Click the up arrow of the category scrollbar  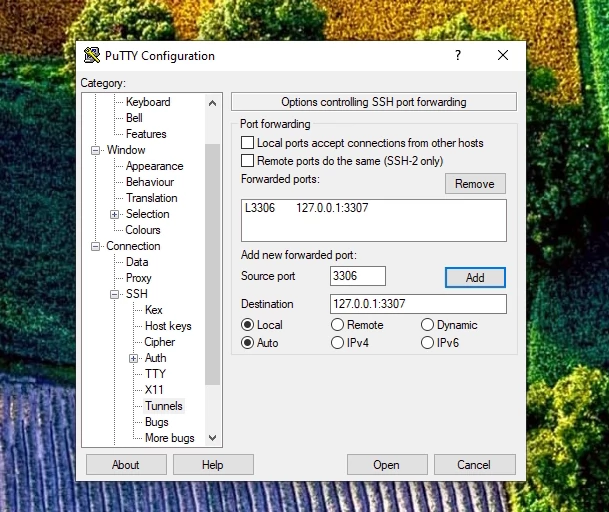[212, 103]
